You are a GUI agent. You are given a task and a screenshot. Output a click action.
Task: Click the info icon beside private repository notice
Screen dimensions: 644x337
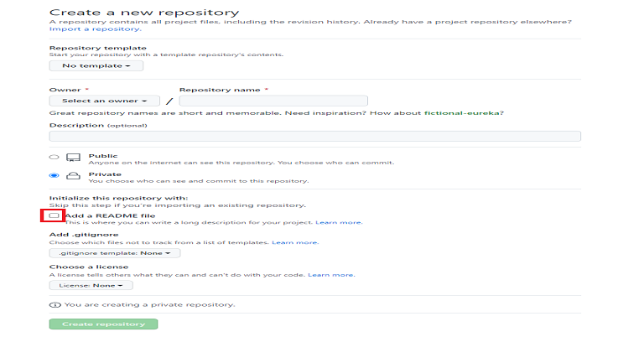coord(55,305)
